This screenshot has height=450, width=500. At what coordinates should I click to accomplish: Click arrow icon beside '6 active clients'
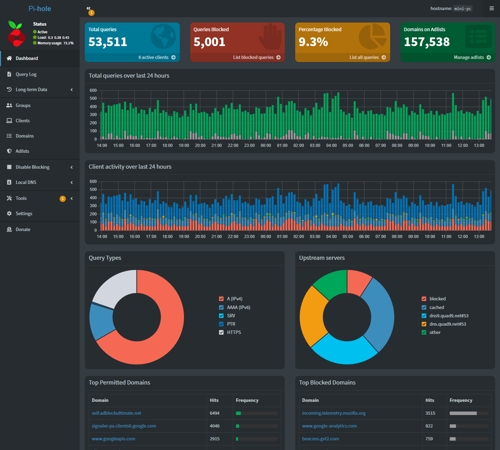point(173,57)
